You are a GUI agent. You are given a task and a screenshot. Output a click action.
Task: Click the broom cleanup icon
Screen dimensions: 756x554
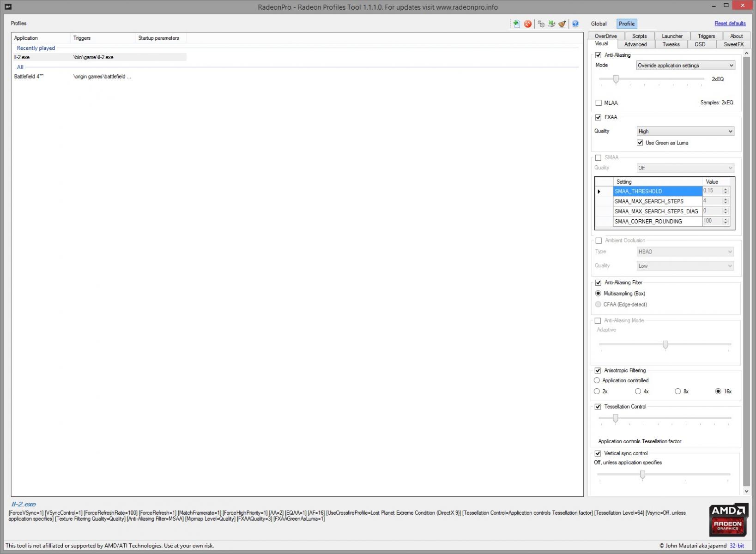562,24
